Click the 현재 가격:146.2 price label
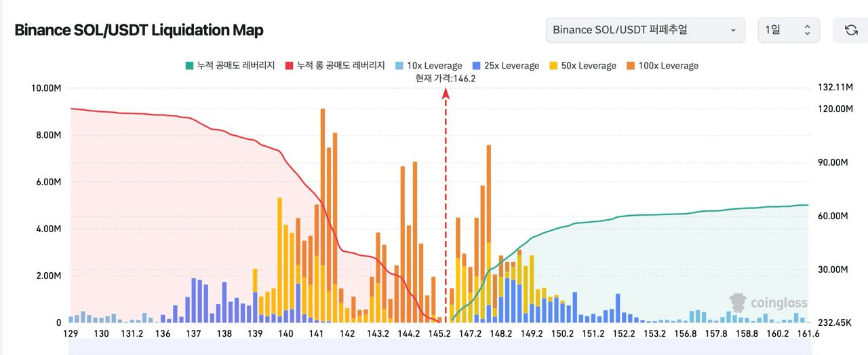This screenshot has width=868, height=355. point(446,79)
